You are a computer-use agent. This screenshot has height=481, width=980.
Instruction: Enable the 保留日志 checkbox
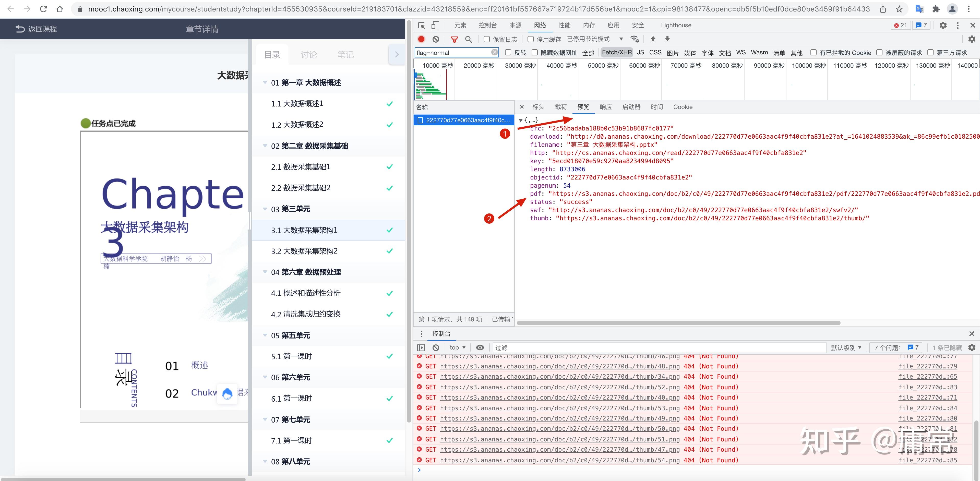[x=487, y=39]
